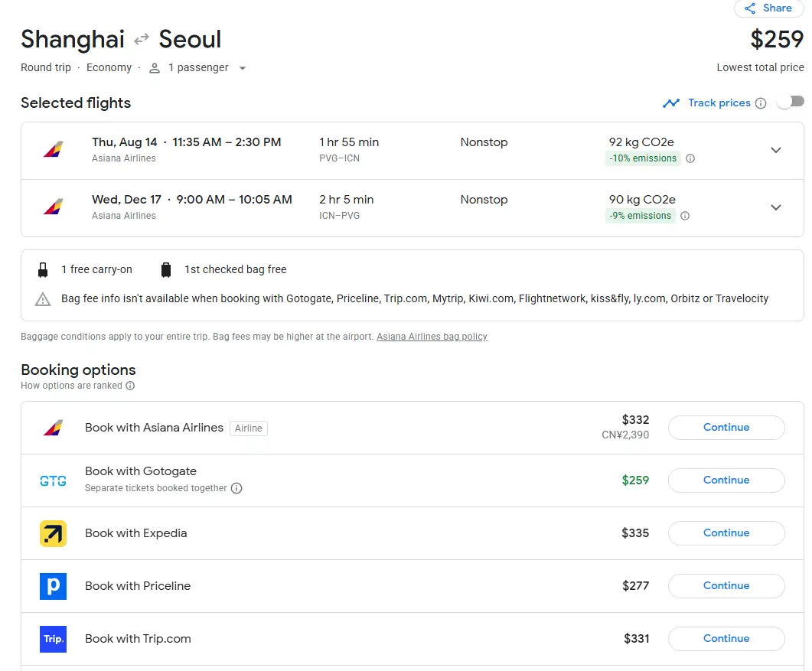Click the -9% emissions badge
Viewport: 812px width, 671px height.
(640, 216)
